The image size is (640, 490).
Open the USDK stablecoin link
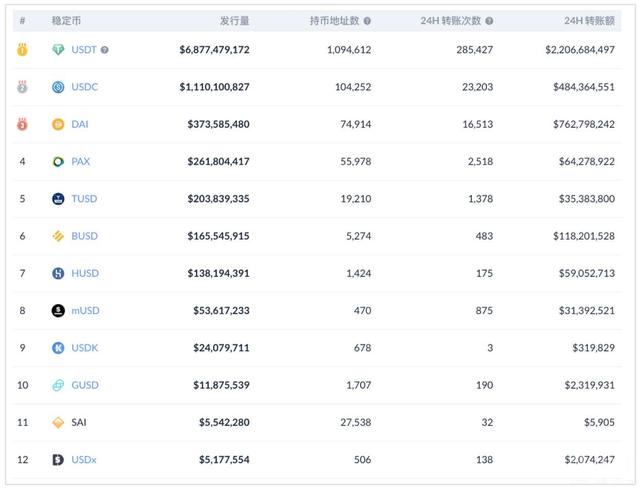[x=84, y=348]
